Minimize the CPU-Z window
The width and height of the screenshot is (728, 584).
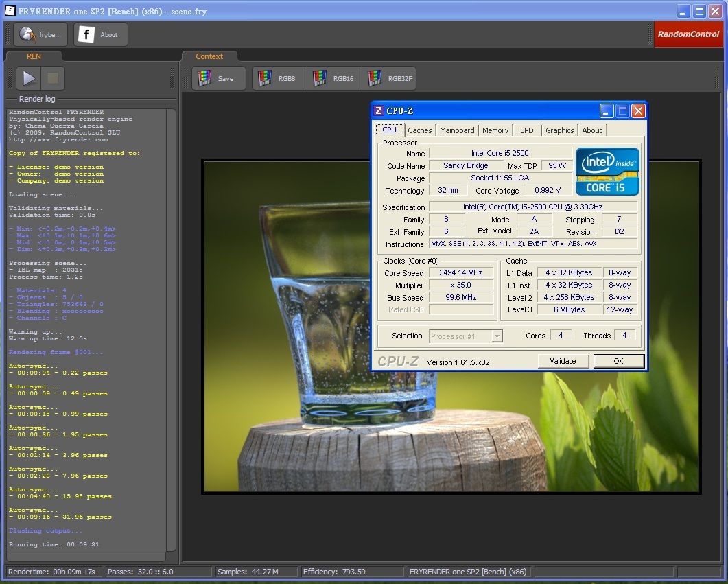[x=606, y=111]
